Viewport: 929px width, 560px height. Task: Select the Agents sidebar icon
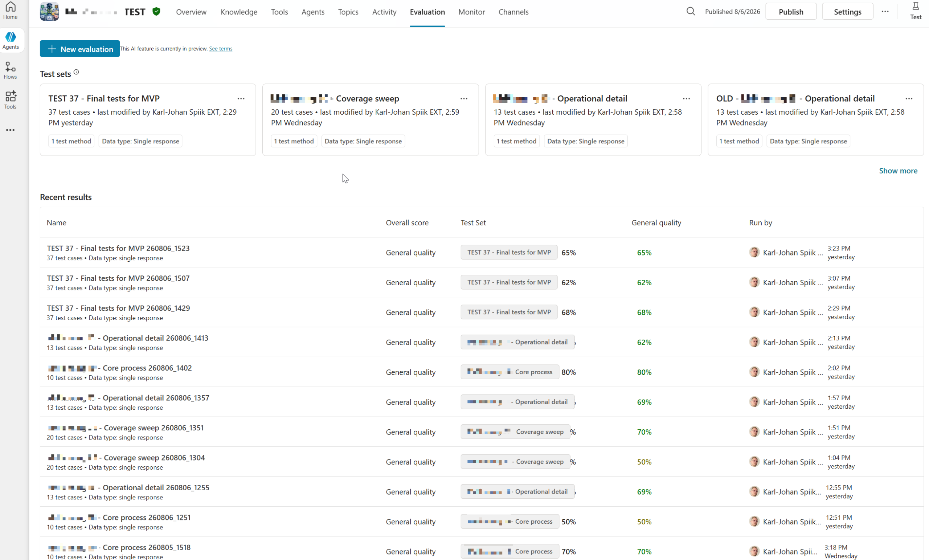[10, 40]
